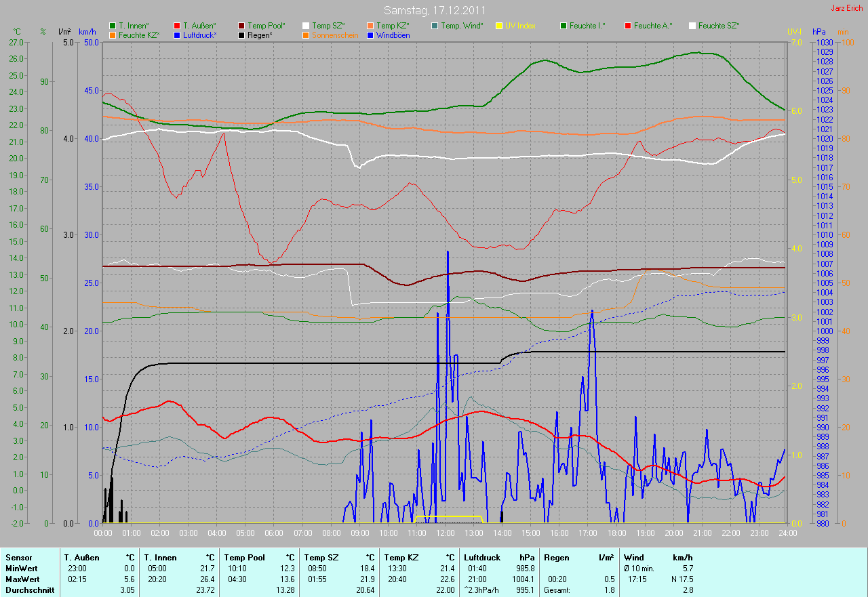
Task: Click the Temp SZ average value 20.64
Action: pyautogui.click(x=364, y=590)
